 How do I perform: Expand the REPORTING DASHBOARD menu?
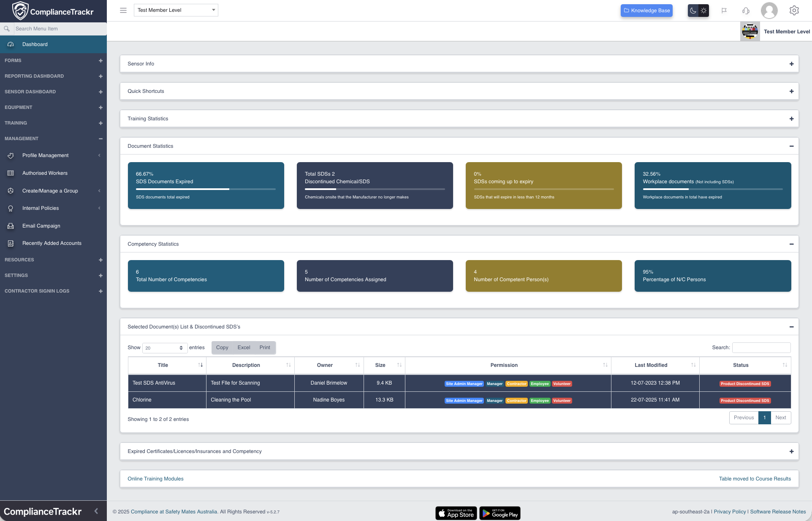tap(100, 76)
